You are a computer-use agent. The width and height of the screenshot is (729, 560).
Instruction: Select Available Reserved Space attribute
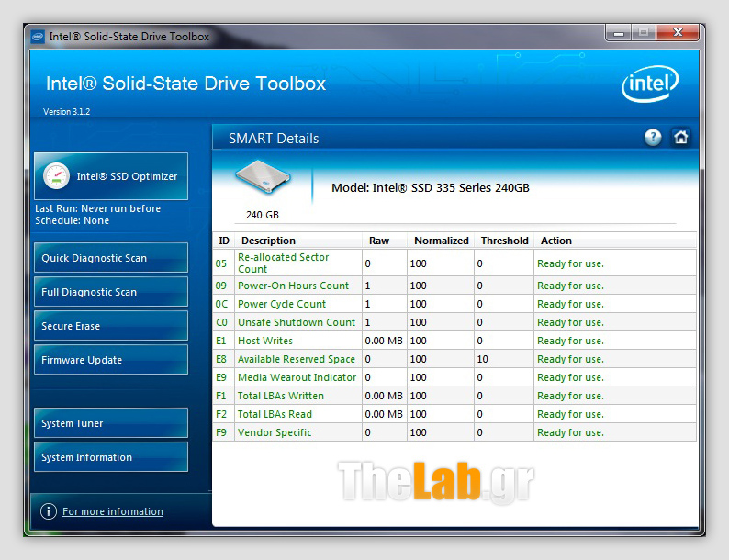tap(297, 359)
